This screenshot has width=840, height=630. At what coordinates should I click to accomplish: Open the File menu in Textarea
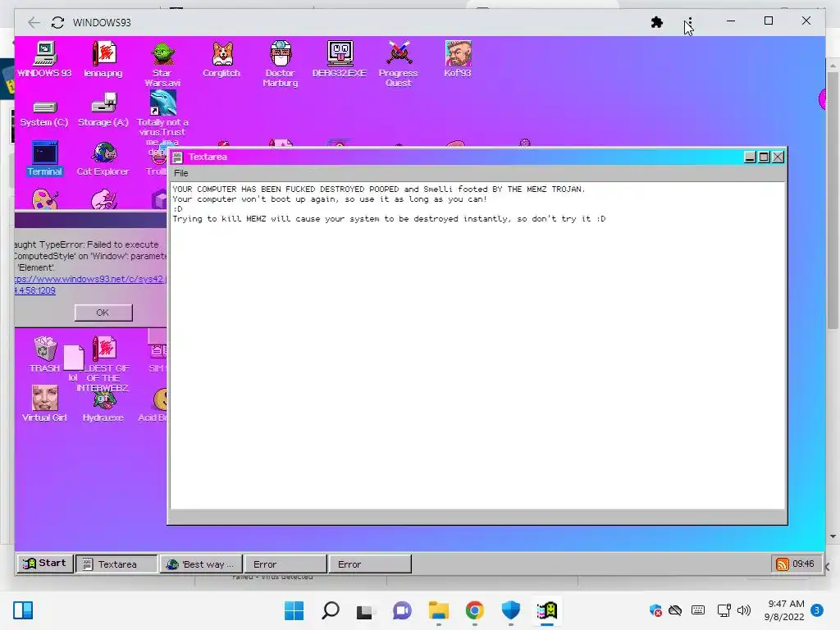click(x=181, y=173)
